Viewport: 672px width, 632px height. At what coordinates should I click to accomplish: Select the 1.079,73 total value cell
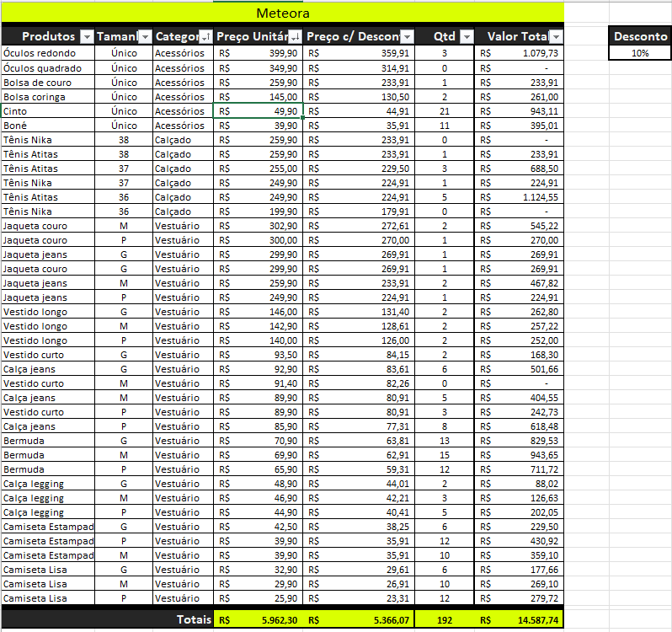click(x=519, y=53)
